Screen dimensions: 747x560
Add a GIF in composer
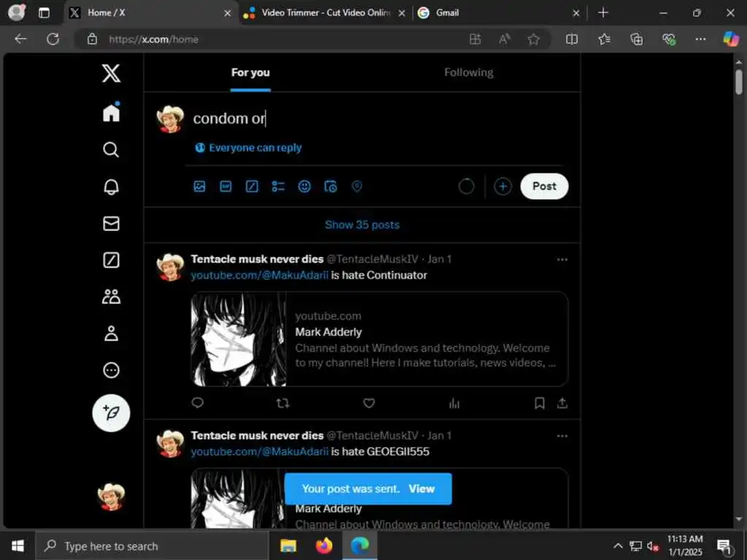point(226,186)
